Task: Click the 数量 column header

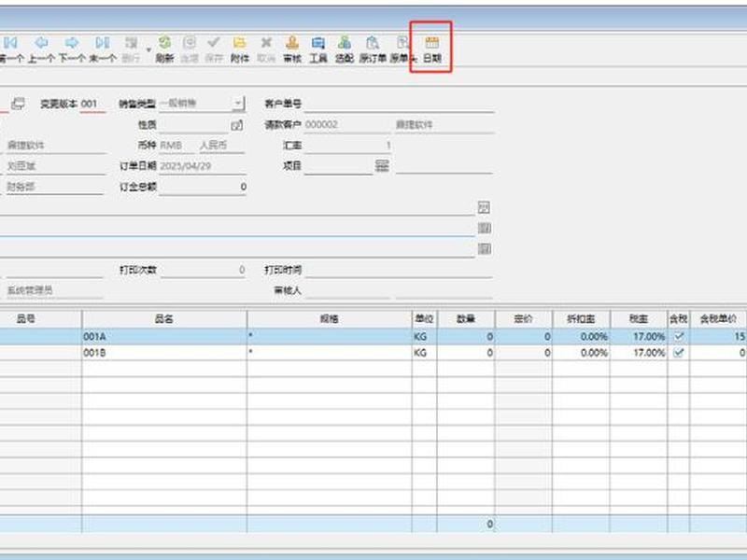Action: [x=466, y=319]
